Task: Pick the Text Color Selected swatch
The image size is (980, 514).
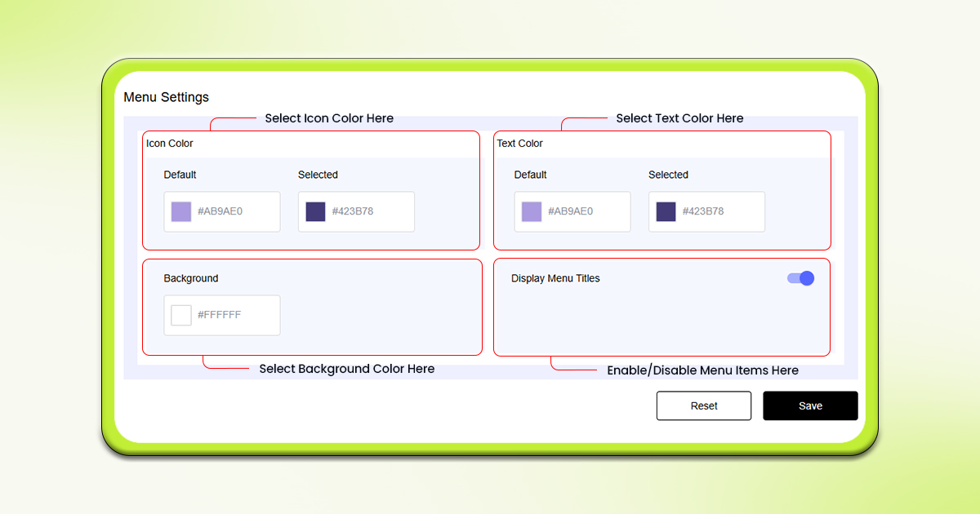Action: [665, 210]
